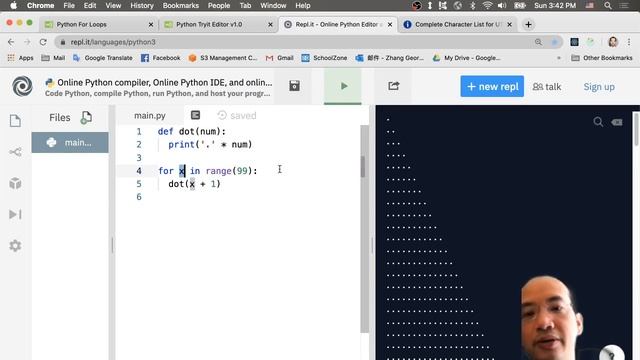Open the SchoolZone bookmark
The height and width of the screenshot is (360, 640).
point(324,58)
